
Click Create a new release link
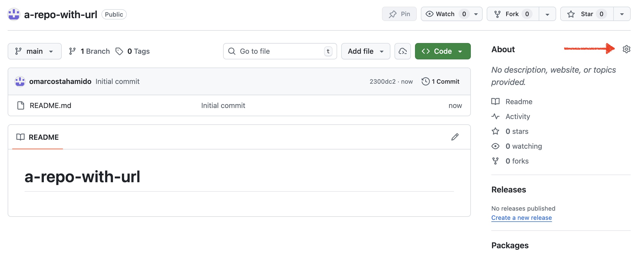(521, 218)
